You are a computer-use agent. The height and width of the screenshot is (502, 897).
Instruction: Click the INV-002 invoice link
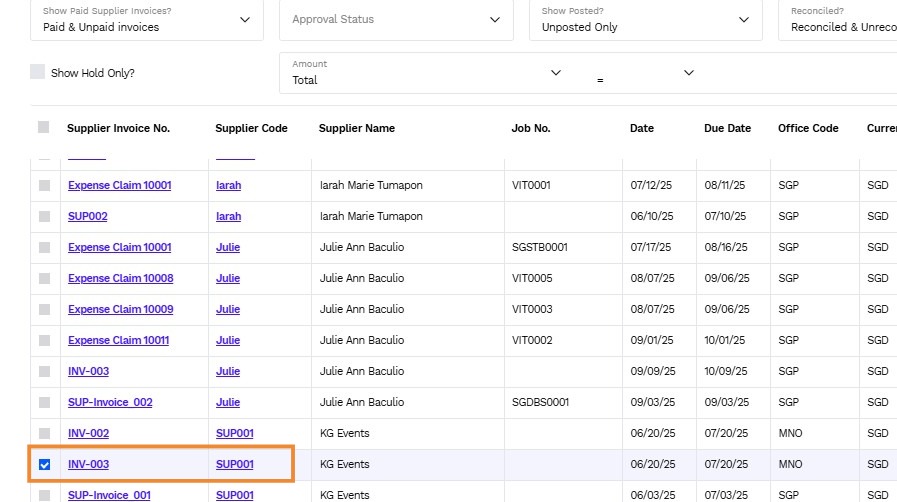point(88,433)
